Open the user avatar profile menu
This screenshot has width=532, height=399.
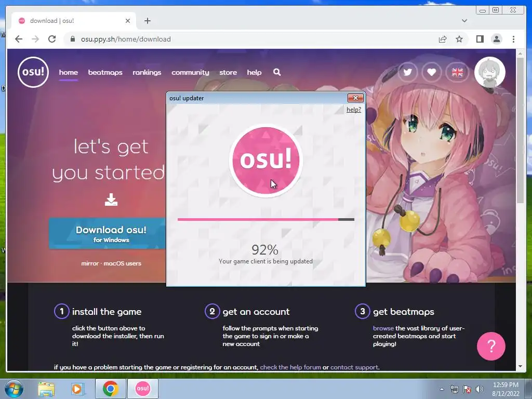(489, 72)
